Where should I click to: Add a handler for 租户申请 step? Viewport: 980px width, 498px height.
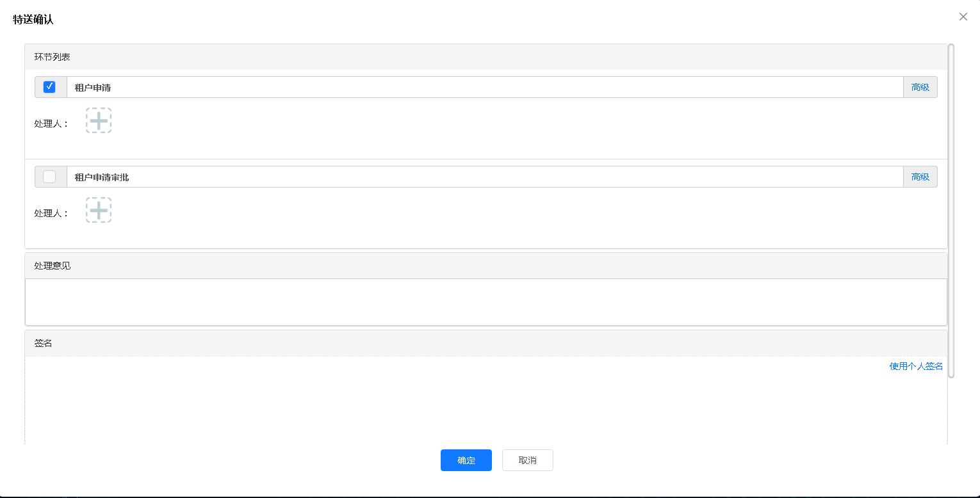point(99,120)
